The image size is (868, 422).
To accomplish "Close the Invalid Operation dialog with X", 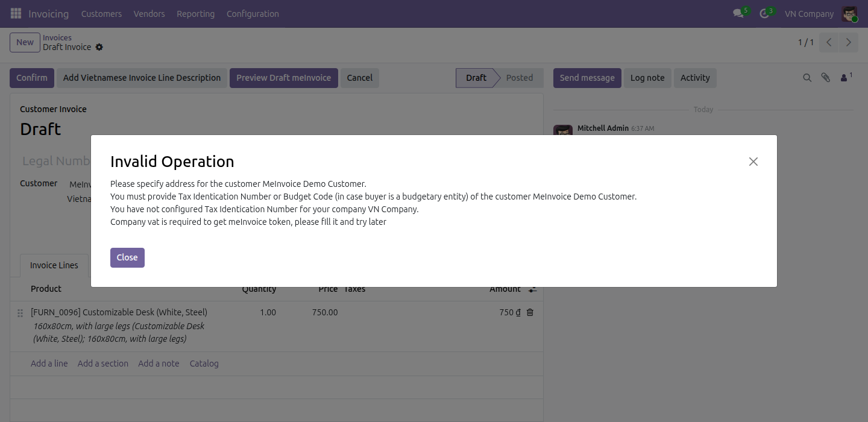I will 753,162.
